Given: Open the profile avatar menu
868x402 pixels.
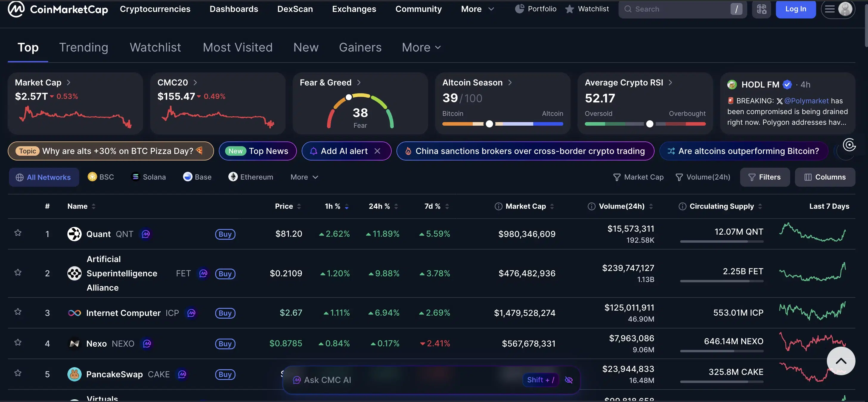Looking at the screenshot, I should (x=845, y=9).
